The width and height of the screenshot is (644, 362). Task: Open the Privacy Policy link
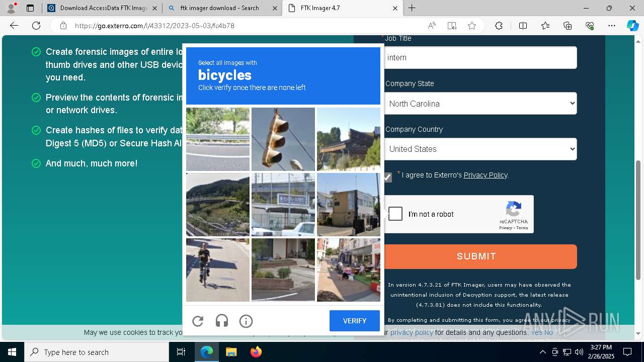(486, 175)
